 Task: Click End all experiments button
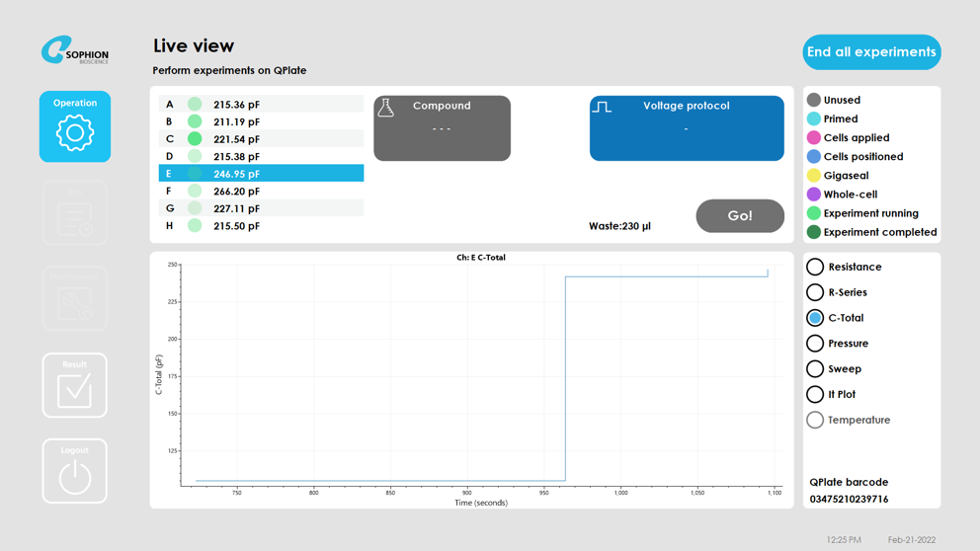871,52
